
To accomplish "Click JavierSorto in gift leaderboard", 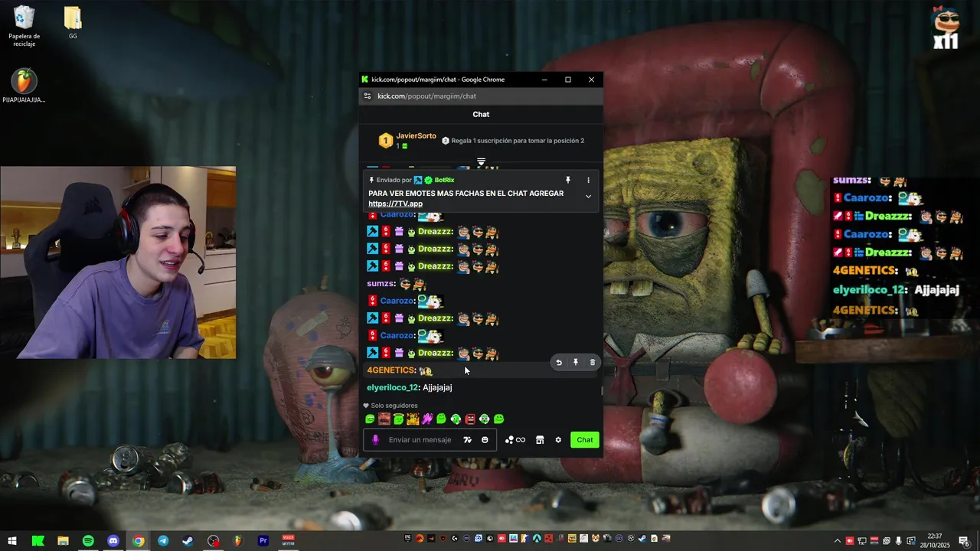I will [416, 136].
